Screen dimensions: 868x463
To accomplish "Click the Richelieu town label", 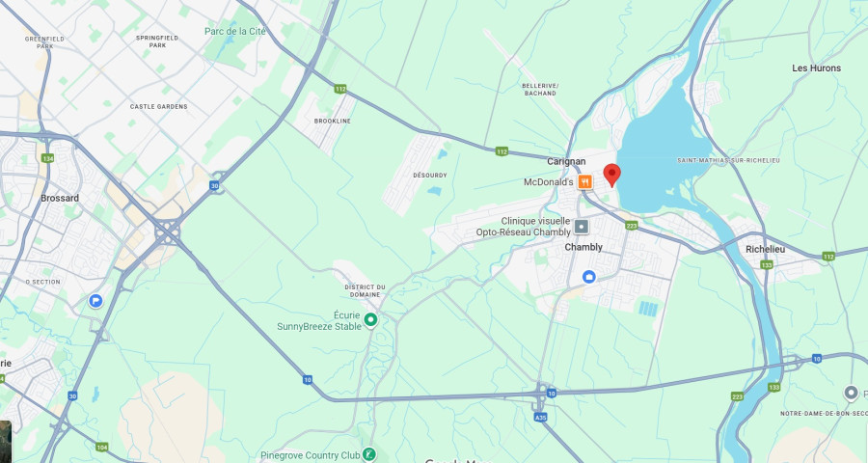I will pos(765,249).
